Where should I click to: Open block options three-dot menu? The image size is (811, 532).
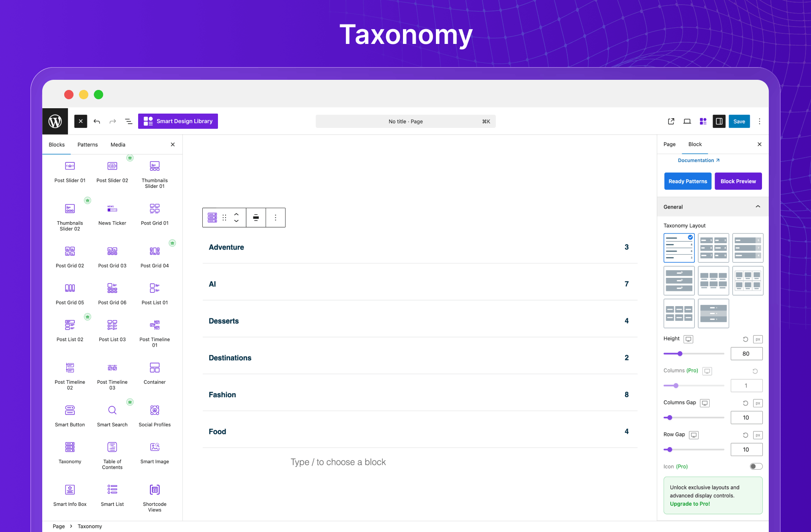coord(275,217)
